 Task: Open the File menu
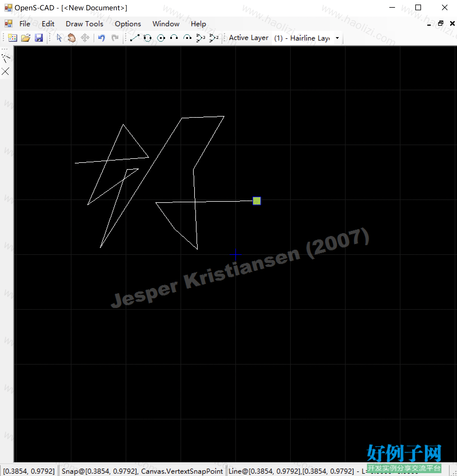coord(25,24)
